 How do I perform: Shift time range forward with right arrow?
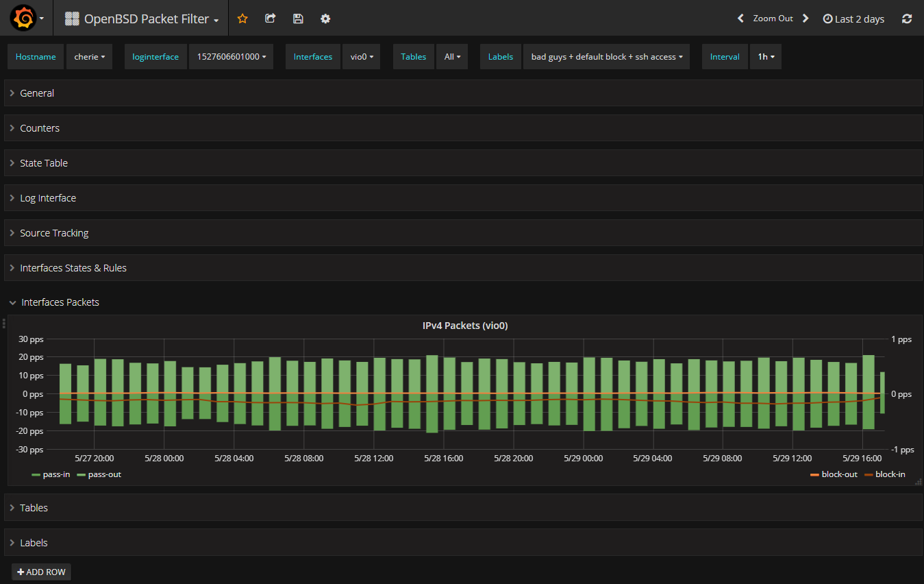pyautogui.click(x=806, y=19)
